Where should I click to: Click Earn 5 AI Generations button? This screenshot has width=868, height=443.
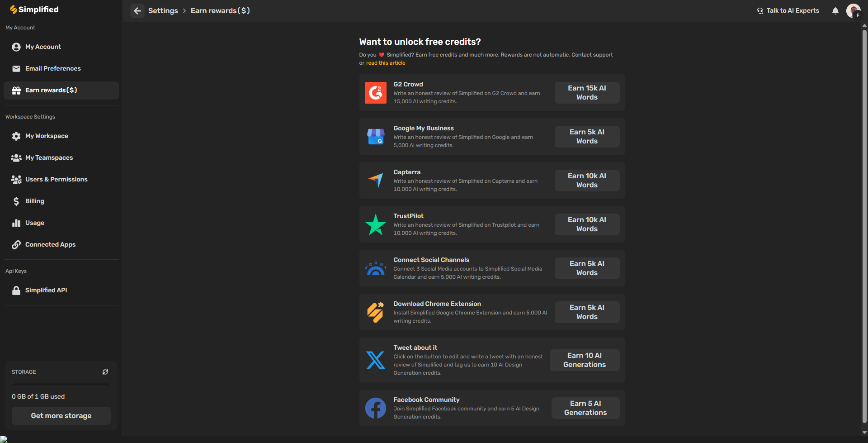click(x=585, y=408)
